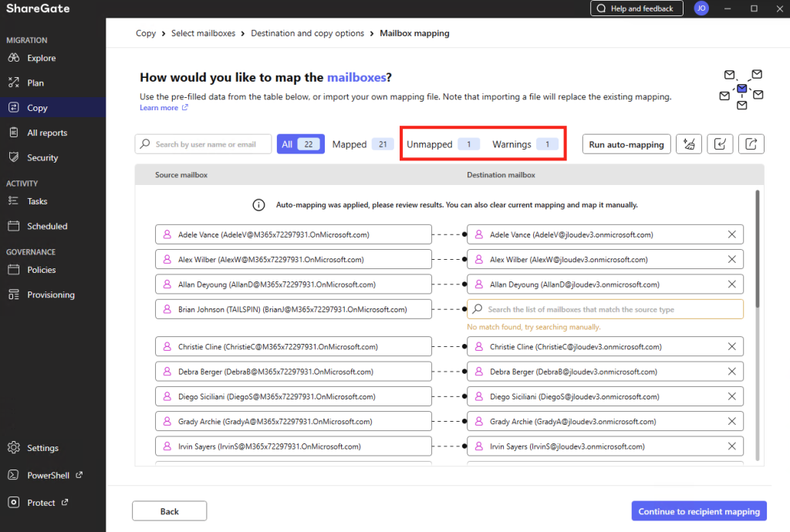Select Irvin Sayers source mailbox

[x=293, y=446]
